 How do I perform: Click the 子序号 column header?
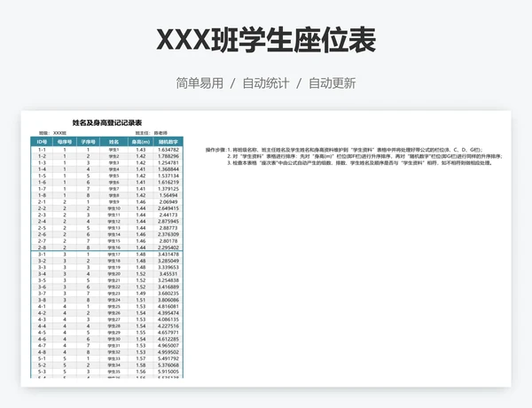pos(89,141)
